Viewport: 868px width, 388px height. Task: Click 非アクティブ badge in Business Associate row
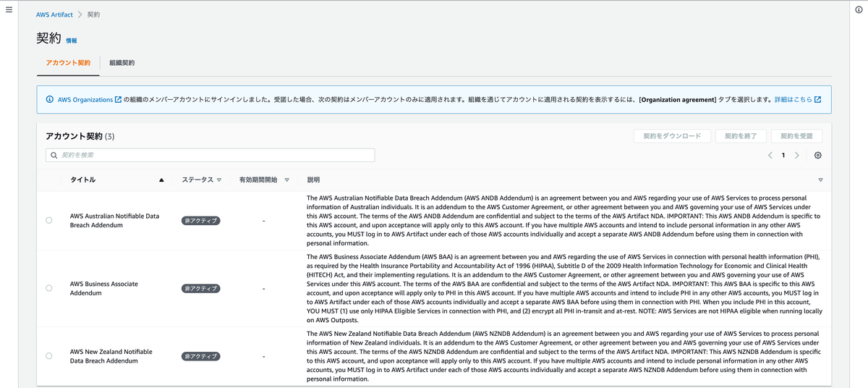(200, 288)
